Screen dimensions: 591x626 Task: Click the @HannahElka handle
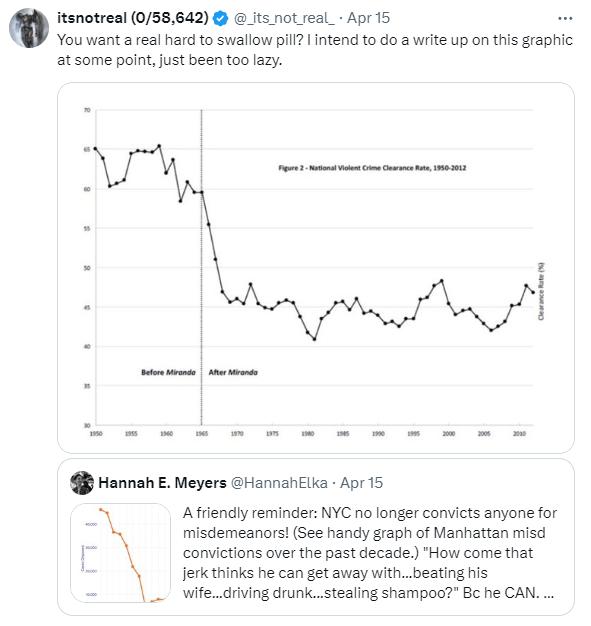[x=279, y=483]
